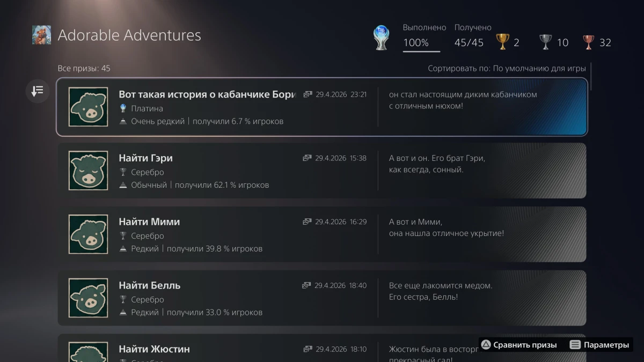Click the Найти Гэри sleepy boar thumbnail
Screen dimensions: 644x362
[88, 171]
